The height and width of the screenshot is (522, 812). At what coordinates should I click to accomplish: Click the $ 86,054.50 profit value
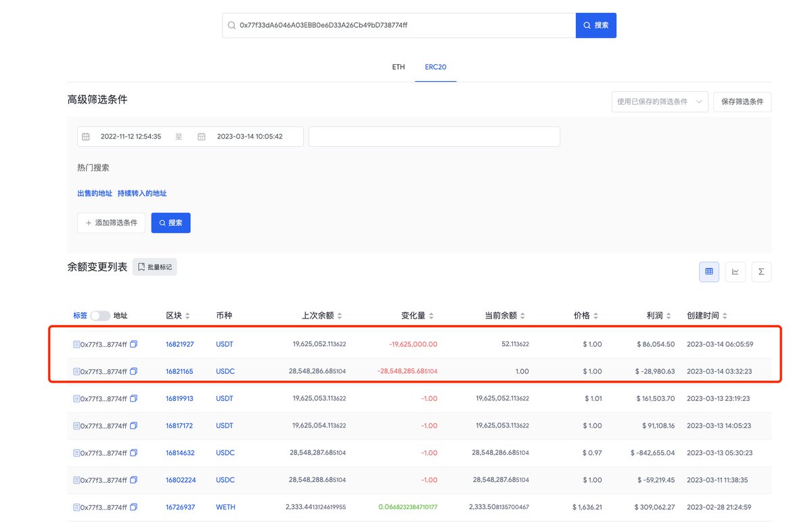pos(656,344)
